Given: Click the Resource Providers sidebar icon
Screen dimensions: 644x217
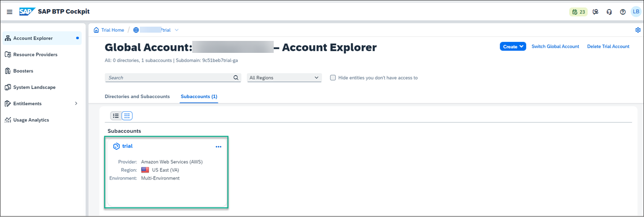Looking at the screenshot, I should [8, 55].
